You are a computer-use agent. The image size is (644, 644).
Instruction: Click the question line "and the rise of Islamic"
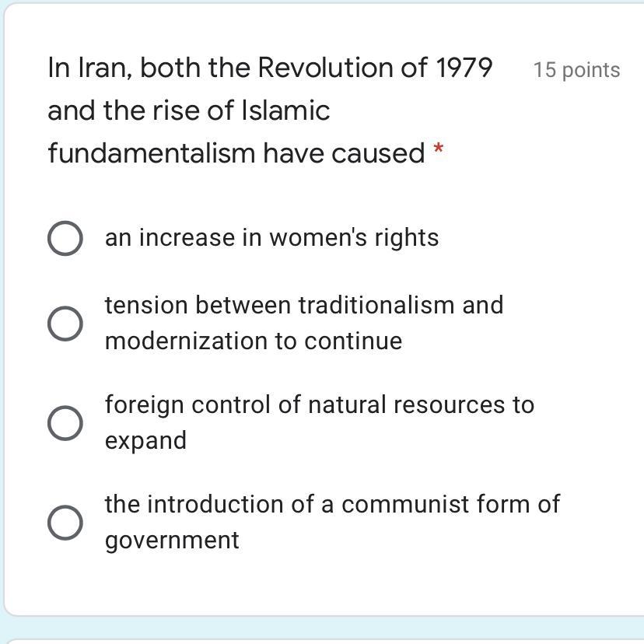pos(188,110)
